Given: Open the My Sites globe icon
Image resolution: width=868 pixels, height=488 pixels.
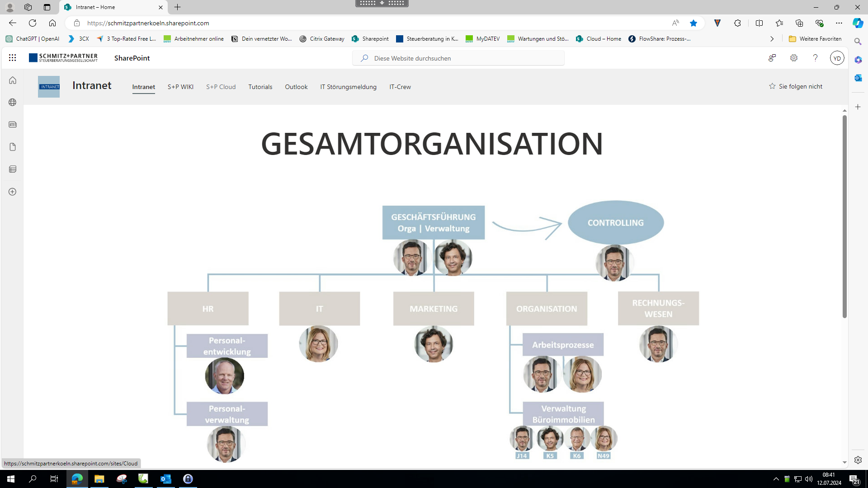Looking at the screenshot, I should [x=13, y=103].
